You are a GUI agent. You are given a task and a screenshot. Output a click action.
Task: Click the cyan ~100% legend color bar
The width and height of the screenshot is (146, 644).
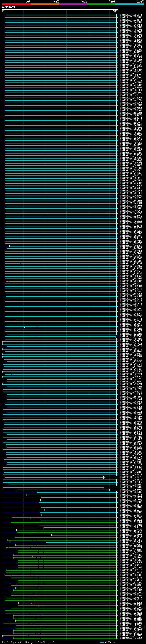129,4
